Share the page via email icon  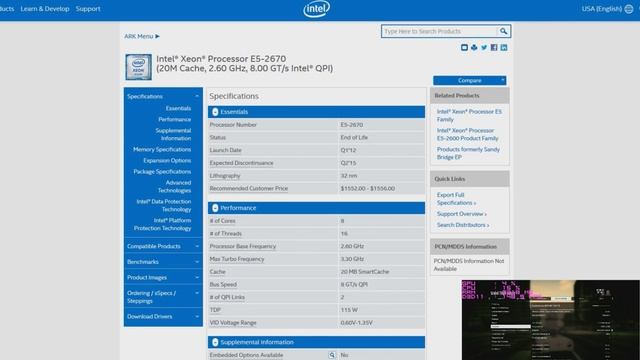464,47
